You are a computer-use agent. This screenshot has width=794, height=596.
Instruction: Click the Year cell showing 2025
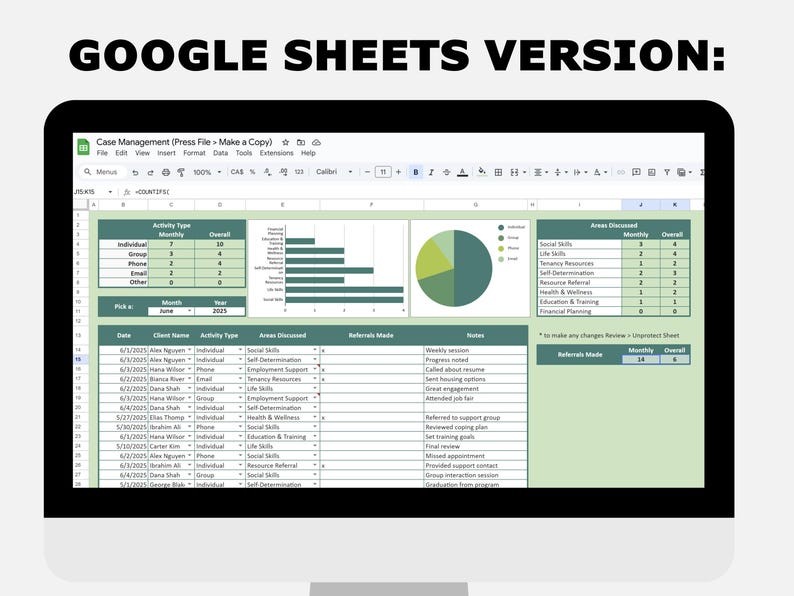coord(220,311)
